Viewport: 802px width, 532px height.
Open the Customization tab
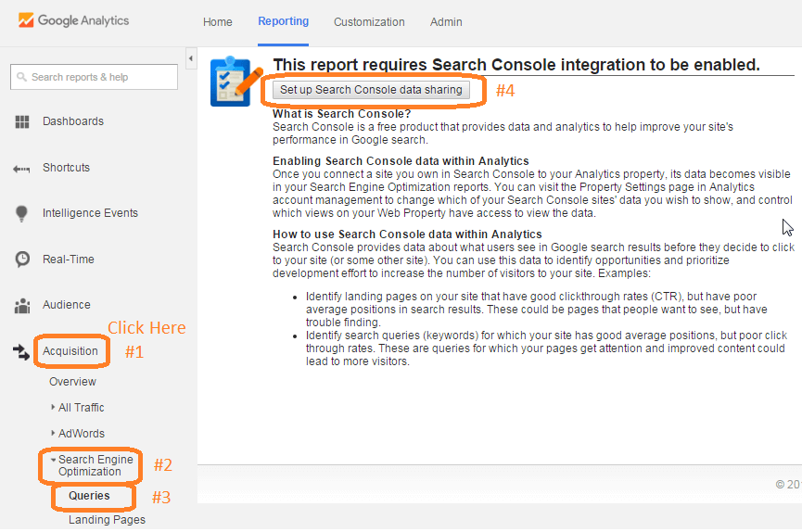369,22
